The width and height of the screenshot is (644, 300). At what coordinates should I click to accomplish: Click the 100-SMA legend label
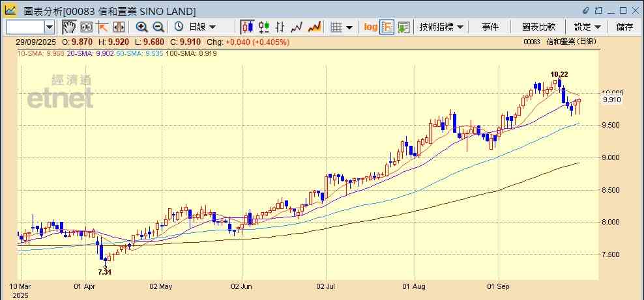pos(191,53)
